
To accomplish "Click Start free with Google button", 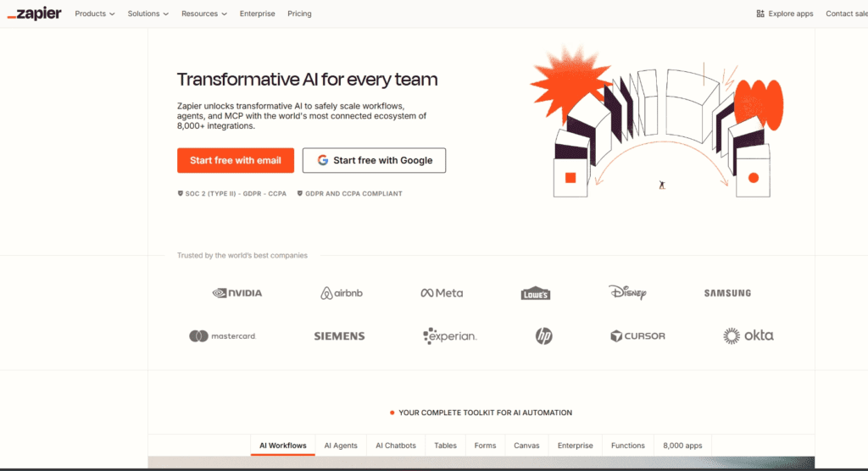I will [374, 160].
